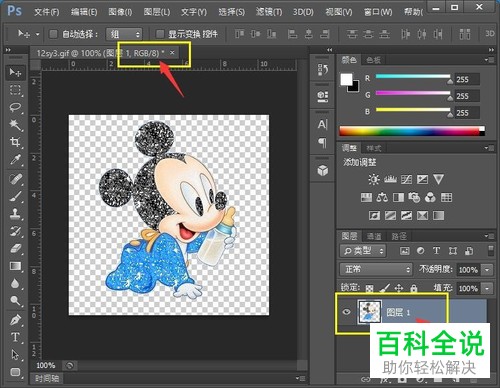Add a Vibrance triangle adjustment

pyautogui.click(x=438, y=179)
